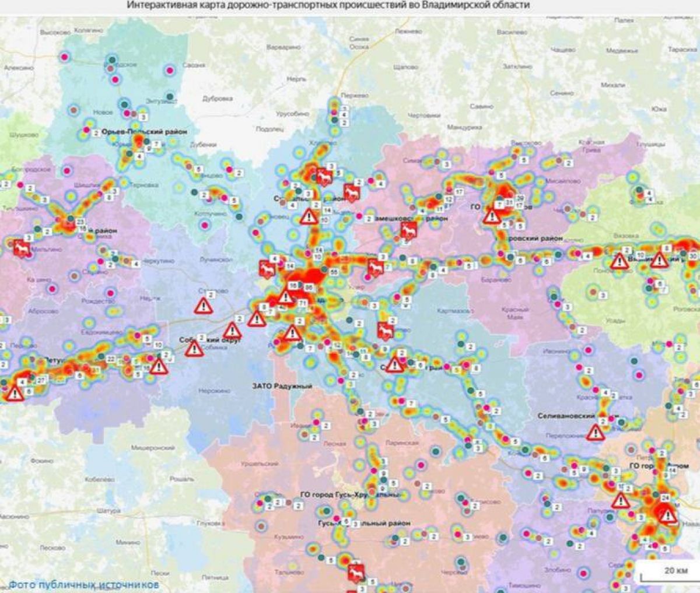Select warning triangle above cluster 10 near Suzdal
The height and width of the screenshot is (593, 700).
(309, 217)
